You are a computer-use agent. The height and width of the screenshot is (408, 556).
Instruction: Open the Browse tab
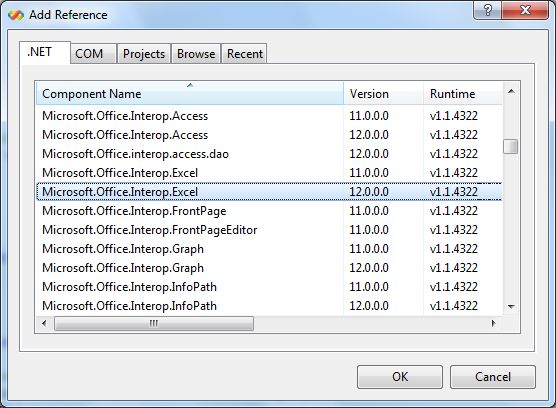click(x=196, y=54)
